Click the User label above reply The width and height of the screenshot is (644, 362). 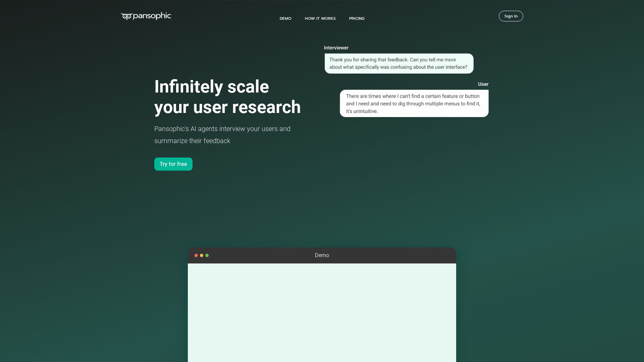(x=483, y=84)
